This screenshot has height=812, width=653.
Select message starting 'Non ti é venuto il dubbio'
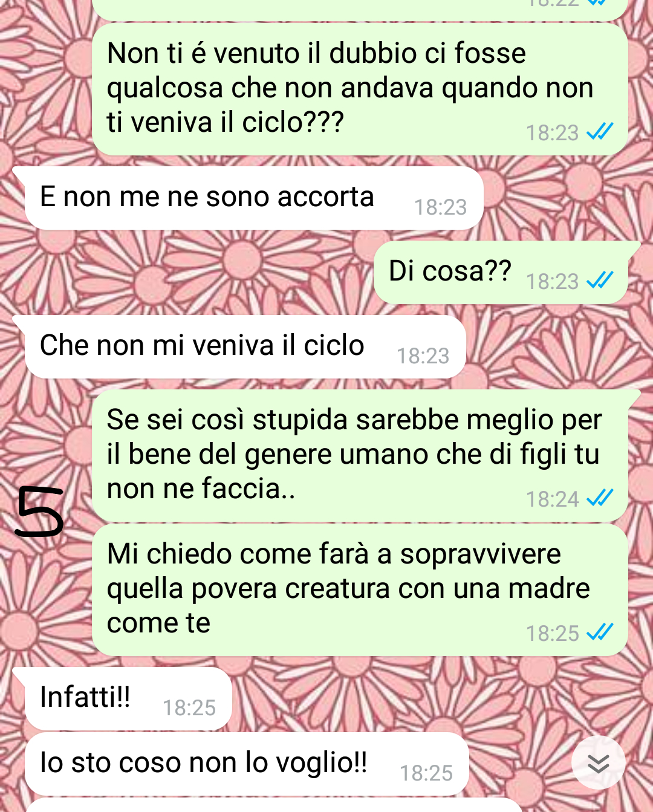[x=360, y=89]
